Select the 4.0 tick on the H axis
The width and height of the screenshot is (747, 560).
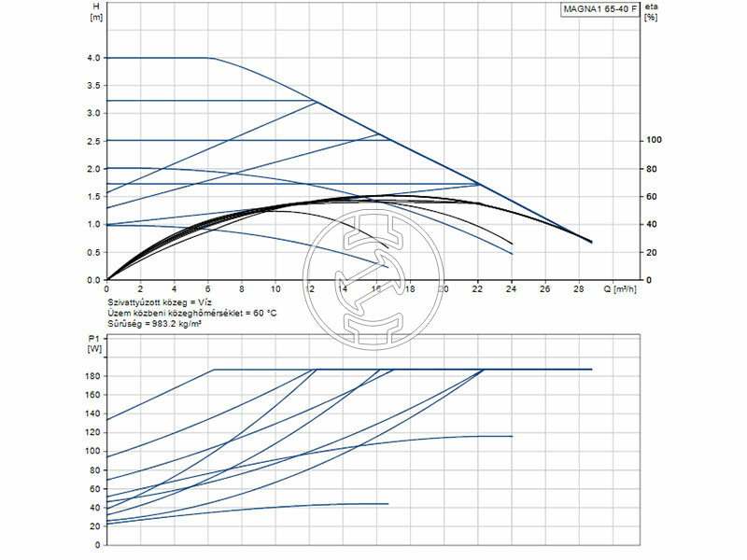(93, 58)
